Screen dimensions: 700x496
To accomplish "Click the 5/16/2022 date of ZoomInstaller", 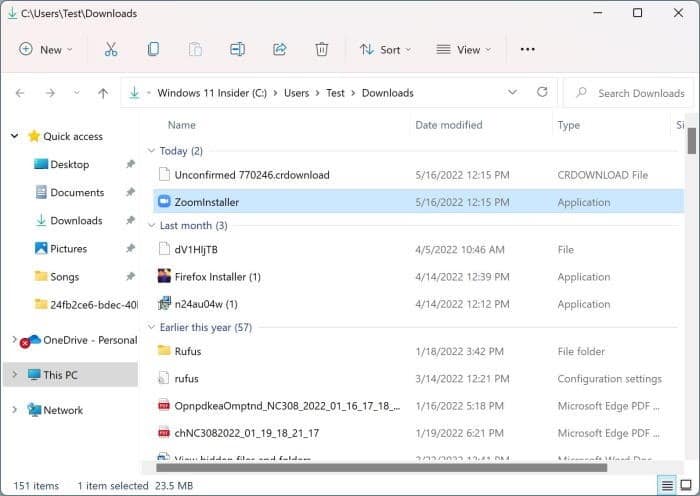I will click(462, 202).
